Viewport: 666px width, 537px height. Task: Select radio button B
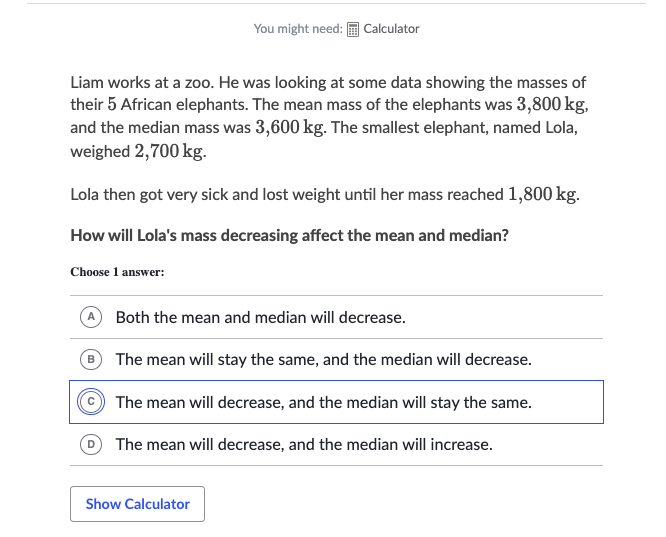tap(91, 359)
